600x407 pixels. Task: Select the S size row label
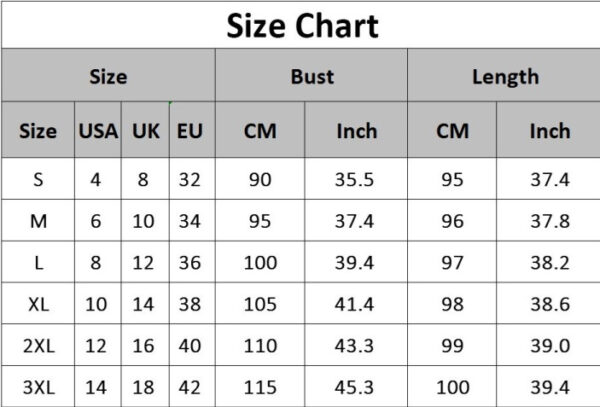click(x=38, y=179)
